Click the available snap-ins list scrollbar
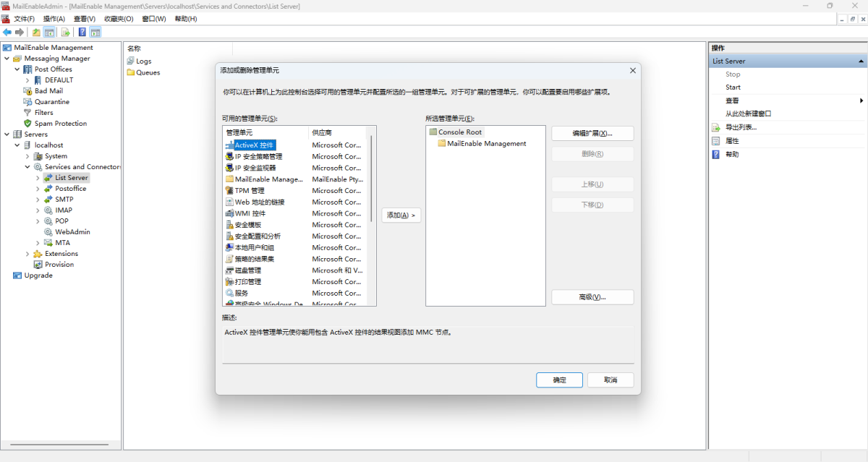Screen dimensions: 868x462 point(372,217)
